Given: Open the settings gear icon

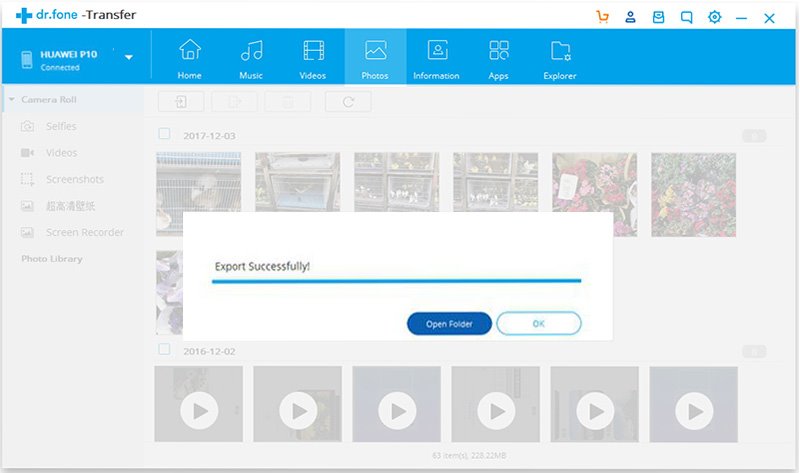Looking at the screenshot, I should coord(715,17).
